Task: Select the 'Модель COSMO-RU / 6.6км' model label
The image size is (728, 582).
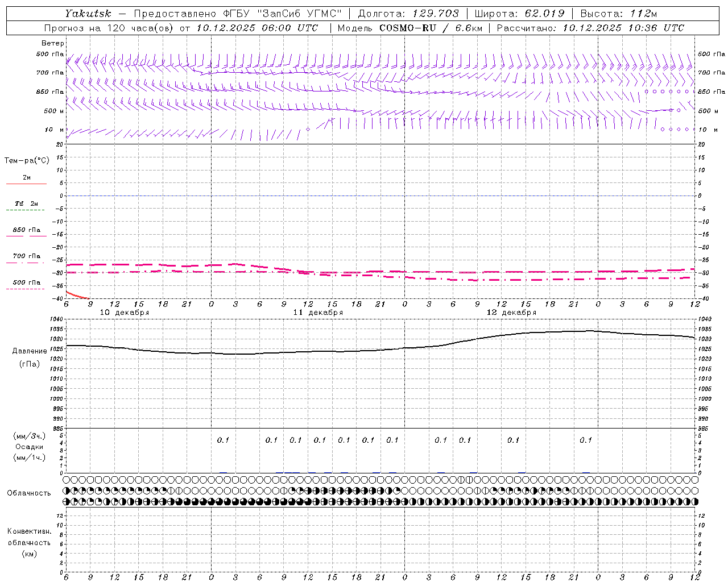Action: pyautogui.click(x=409, y=28)
